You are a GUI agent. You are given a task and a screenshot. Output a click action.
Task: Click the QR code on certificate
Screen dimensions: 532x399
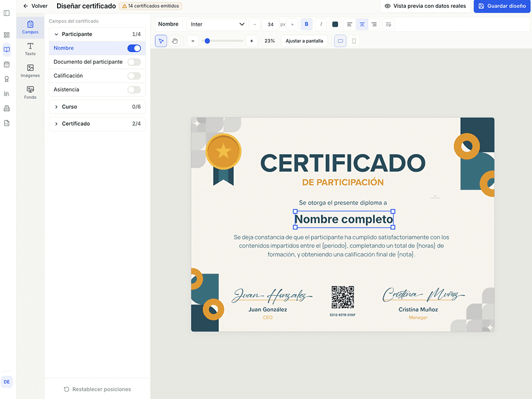click(342, 297)
